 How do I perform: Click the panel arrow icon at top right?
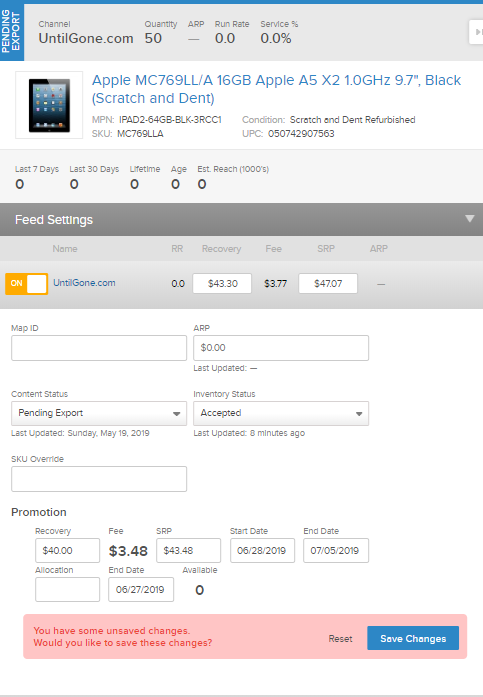tap(477, 32)
